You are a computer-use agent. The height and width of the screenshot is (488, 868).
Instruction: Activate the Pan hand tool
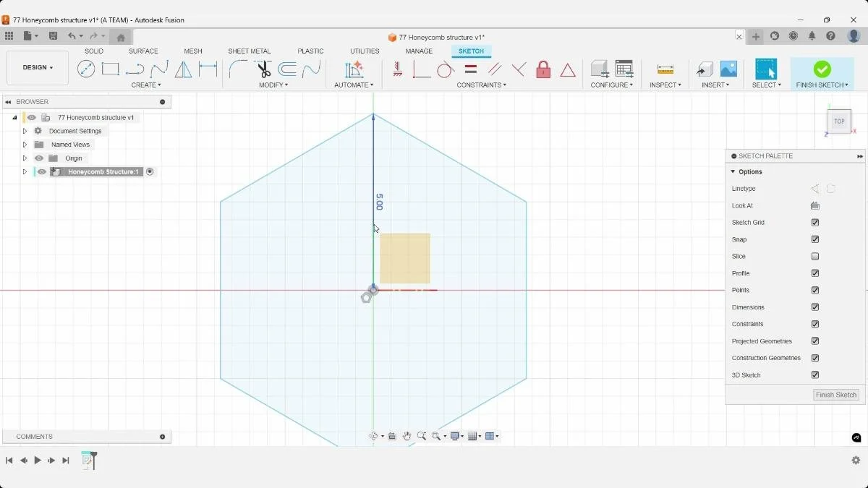point(407,436)
